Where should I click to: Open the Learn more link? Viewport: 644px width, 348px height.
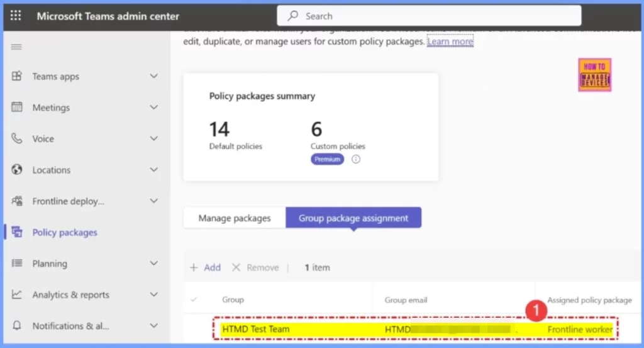(450, 42)
